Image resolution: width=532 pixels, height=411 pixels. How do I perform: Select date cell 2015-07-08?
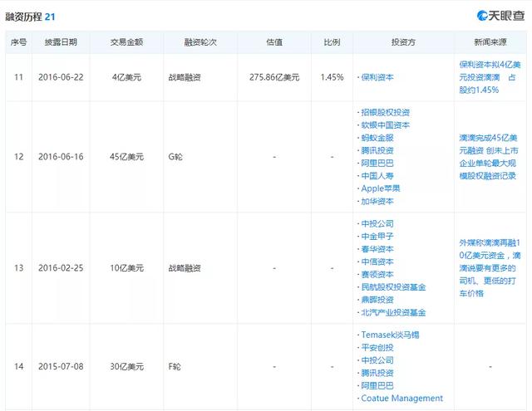tap(61, 367)
